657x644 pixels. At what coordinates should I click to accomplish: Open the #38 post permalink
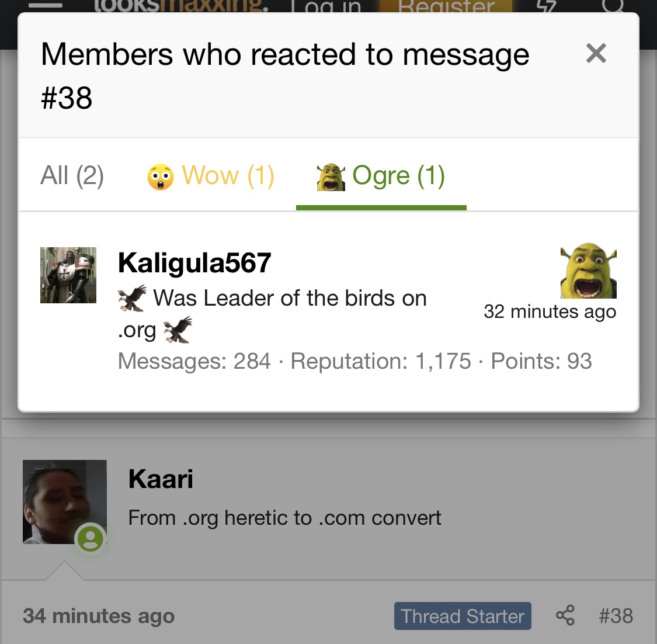616,615
